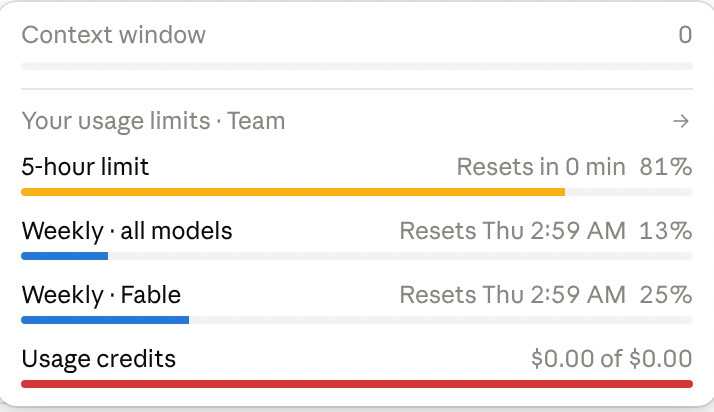Click the red Usage credits bar
The width and height of the screenshot is (714, 412).
[357, 384]
